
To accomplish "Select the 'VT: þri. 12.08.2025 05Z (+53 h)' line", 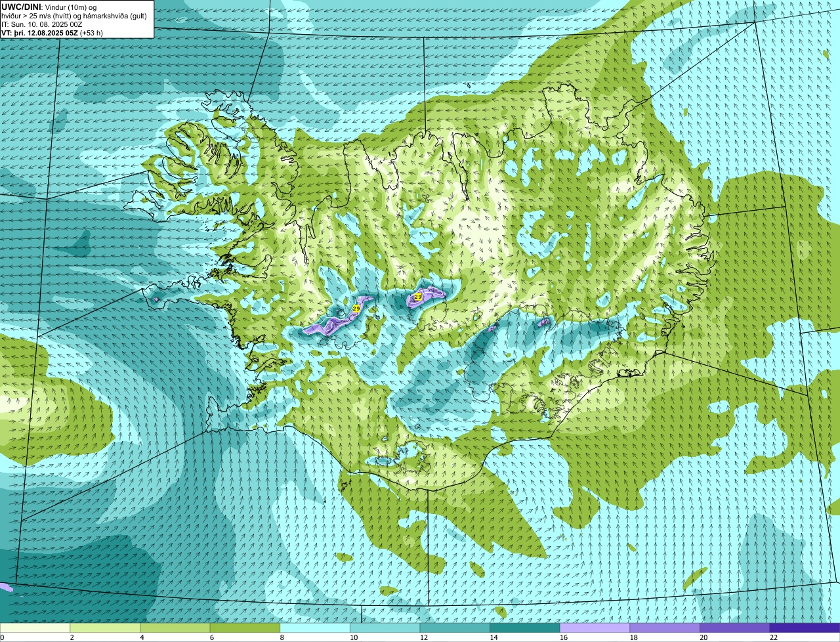I will [x=52, y=33].
